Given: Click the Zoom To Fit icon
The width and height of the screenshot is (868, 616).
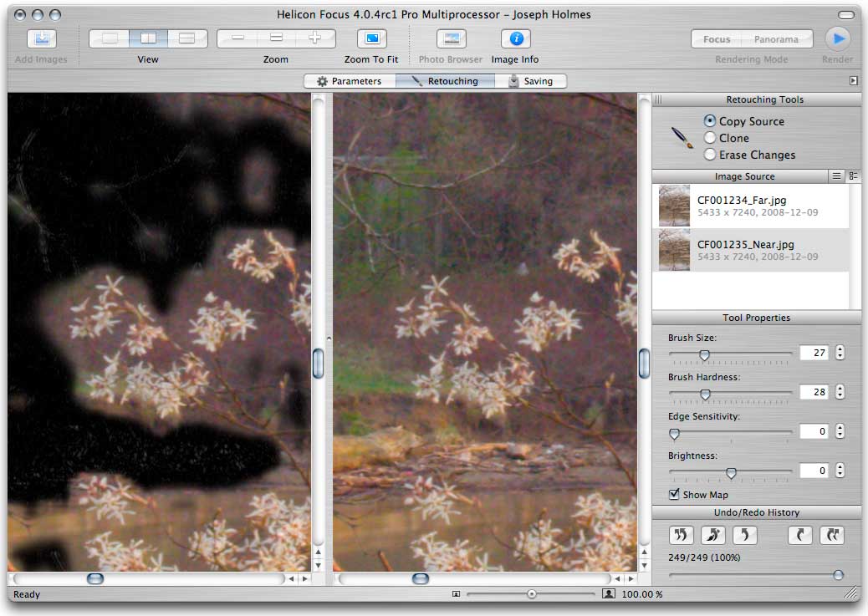Looking at the screenshot, I should point(371,38).
